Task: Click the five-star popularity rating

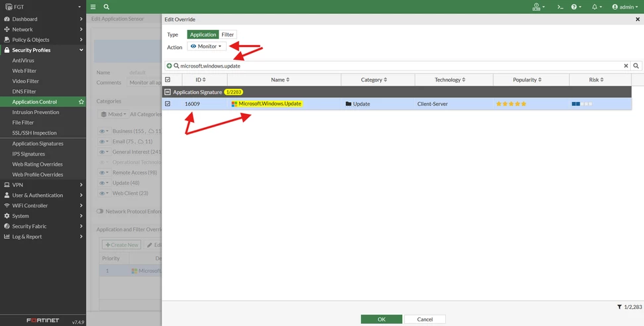Action: (511, 104)
